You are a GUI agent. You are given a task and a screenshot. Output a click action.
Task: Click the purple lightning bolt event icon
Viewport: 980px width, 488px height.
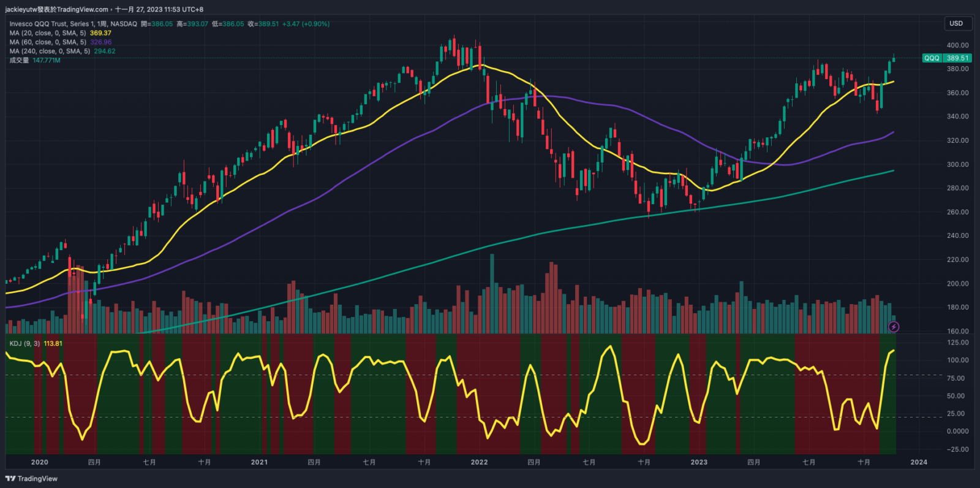click(894, 327)
